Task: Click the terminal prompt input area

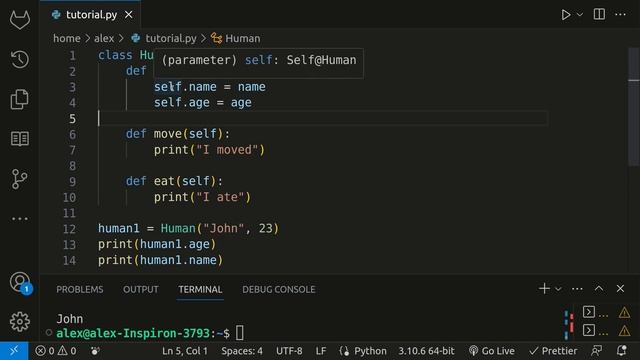Action: click(x=240, y=333)
